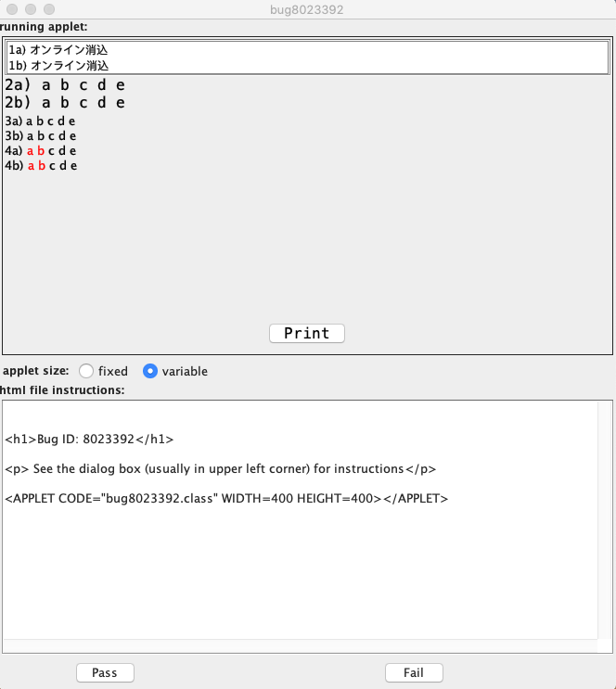Click the APPLET CODE line in instructions
The height and width of the screenshot is (689, 616).
click(226, 498)
